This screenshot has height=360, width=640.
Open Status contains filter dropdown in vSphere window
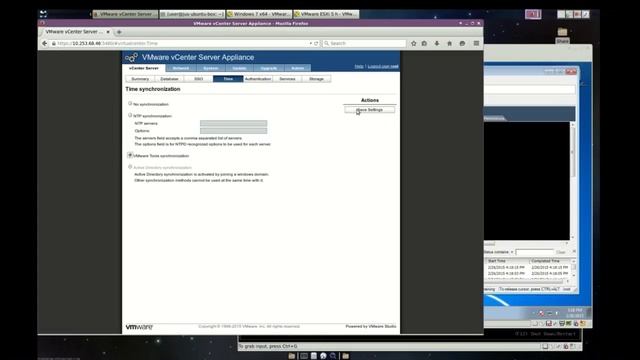coord(512,252)
